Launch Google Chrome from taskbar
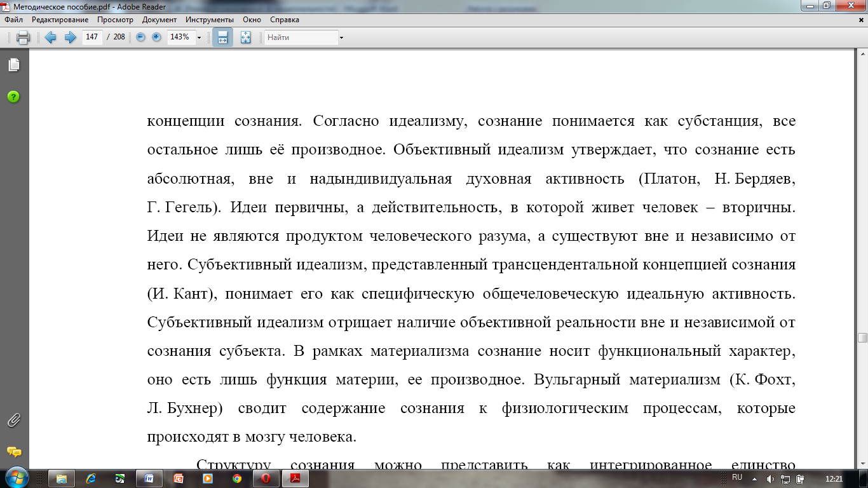Viewport: 868px width, 488px height. pos(237,478)
